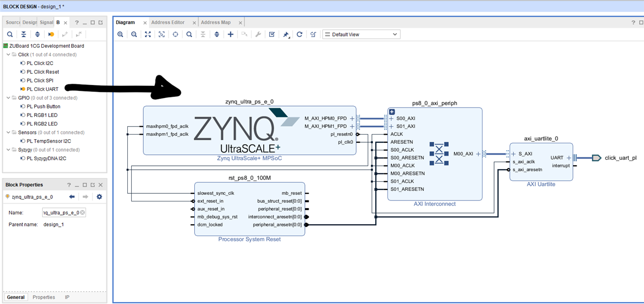Image resolution: width=644 pixels, height=304 pixels.
Task: Click the pin icon in diagram toolbar
Action: point(286,35)
